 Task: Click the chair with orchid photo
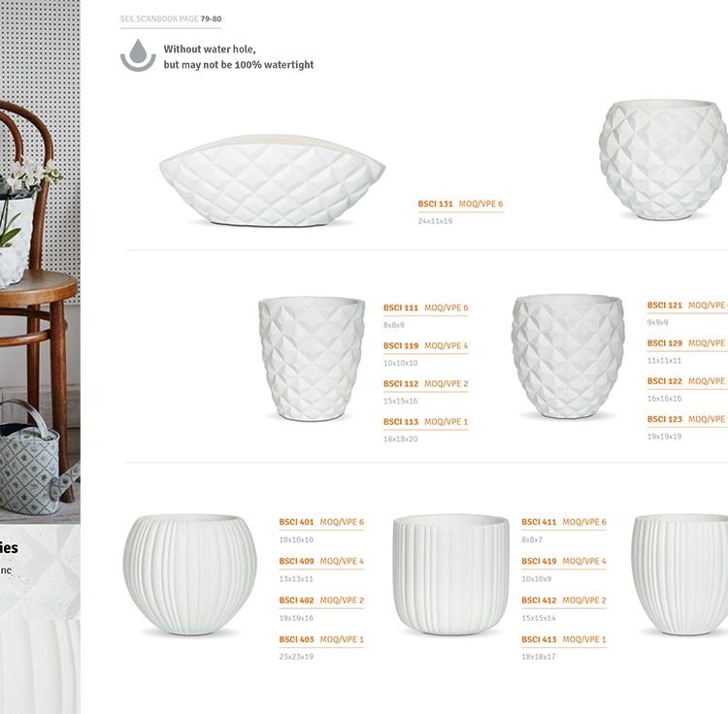pos(40,262)
